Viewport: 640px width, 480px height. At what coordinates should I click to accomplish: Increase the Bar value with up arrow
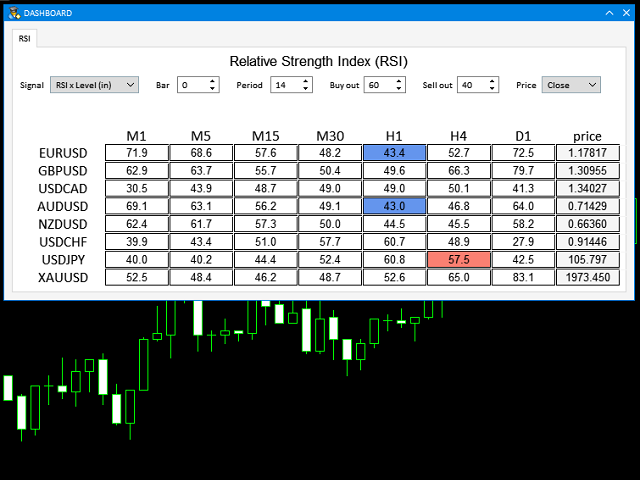213,81
